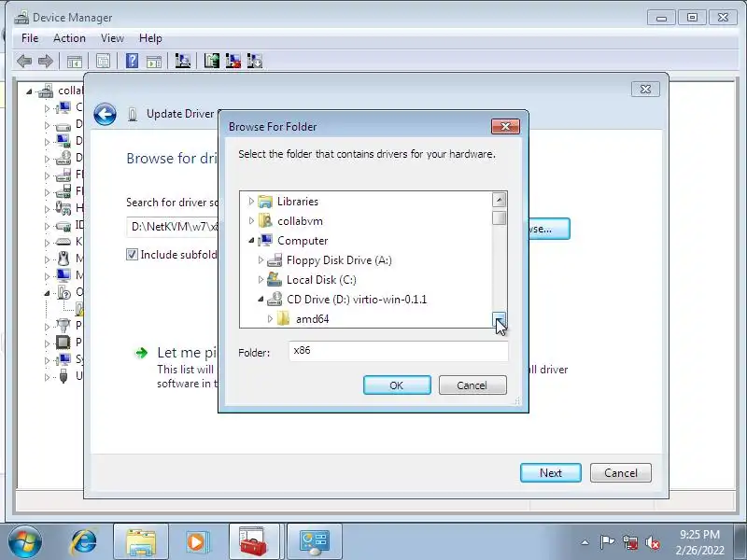Click the muted volume tray icon

652,542
